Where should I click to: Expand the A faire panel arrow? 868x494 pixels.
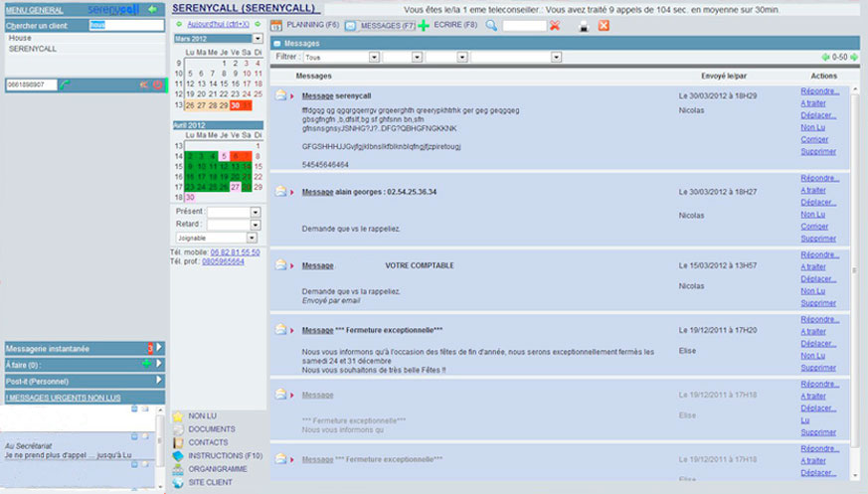[x=159, y=364]
